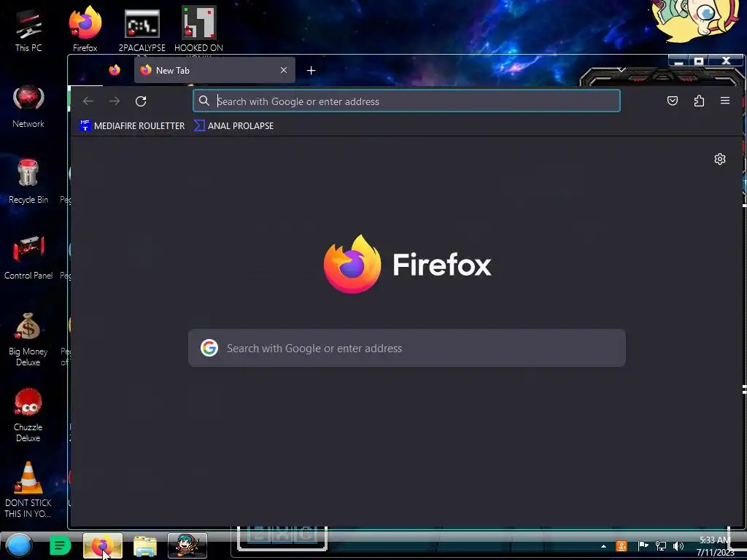Select the HOOKED ON desktop shortcut
The width and height of the screenshot is (747, 560).
(198, 29)
